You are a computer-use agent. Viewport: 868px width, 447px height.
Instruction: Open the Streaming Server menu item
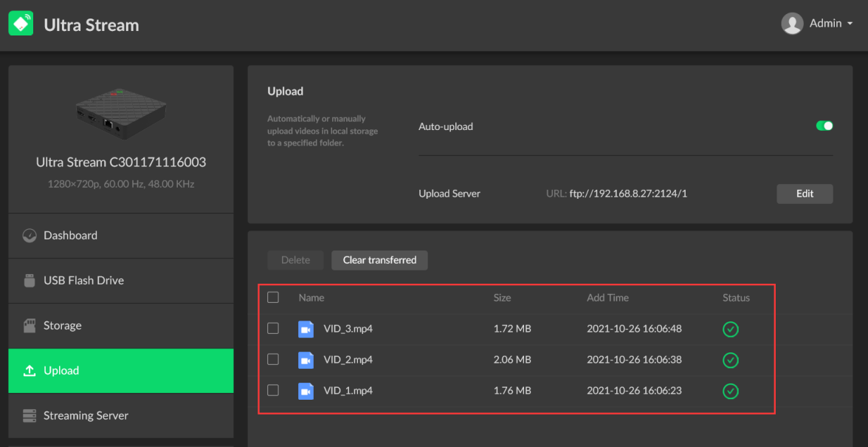pos(121,415)
